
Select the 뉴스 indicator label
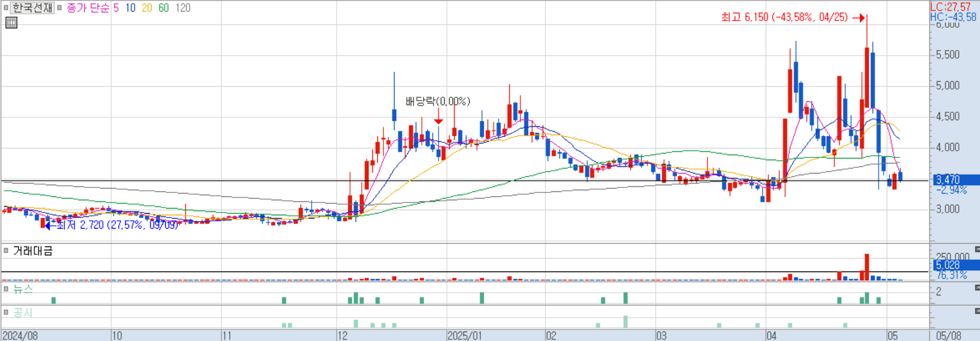23,289
